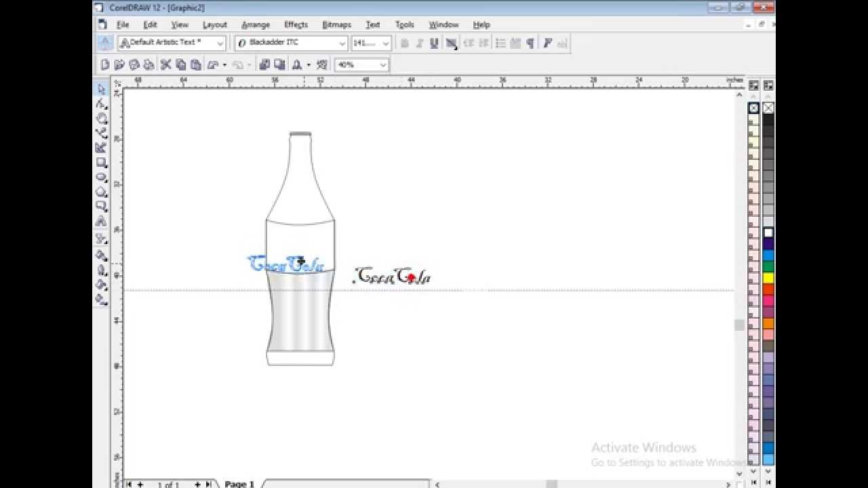This screenshot has height=488, width=868.
Task: Click the Print icon in toolbar
Action: [x=149, y=65]
